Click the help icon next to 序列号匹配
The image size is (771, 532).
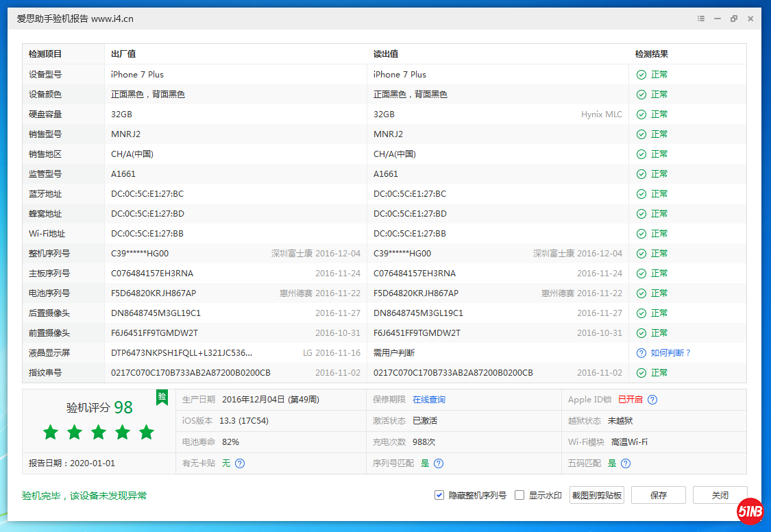click(439, 463)
